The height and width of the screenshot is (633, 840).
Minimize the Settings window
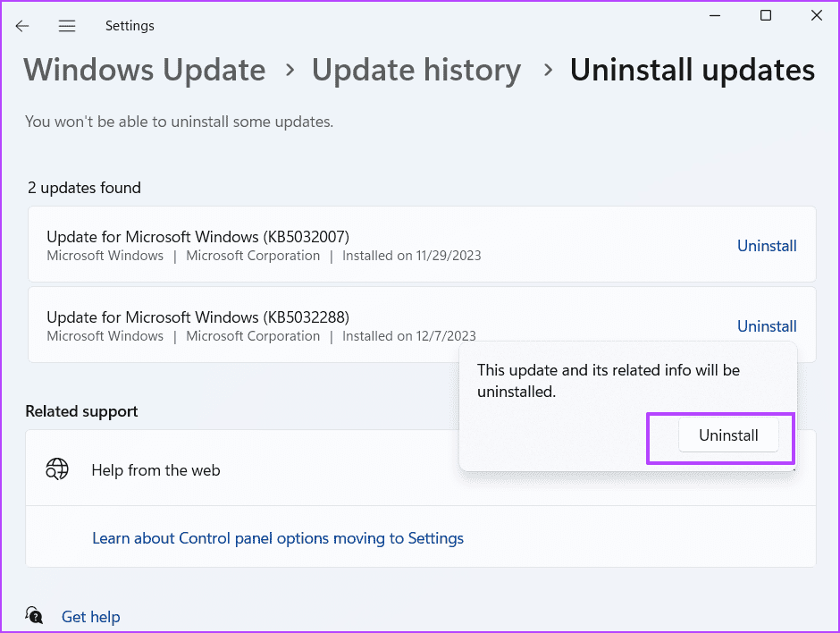715,15
